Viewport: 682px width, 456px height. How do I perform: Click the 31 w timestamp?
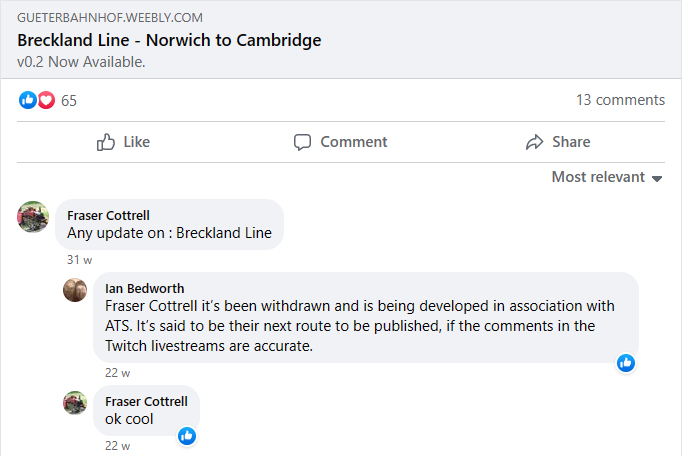click(79, 260)
